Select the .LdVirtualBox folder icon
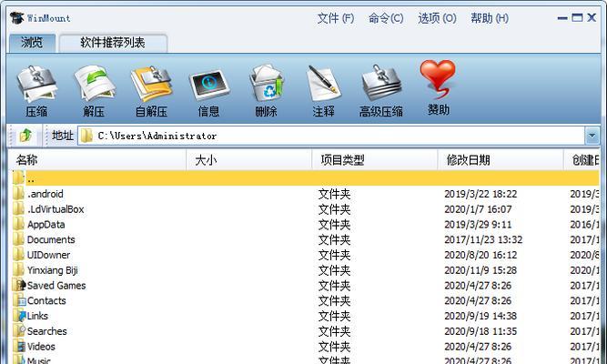 pyautogui.click(x=18, y=209)
